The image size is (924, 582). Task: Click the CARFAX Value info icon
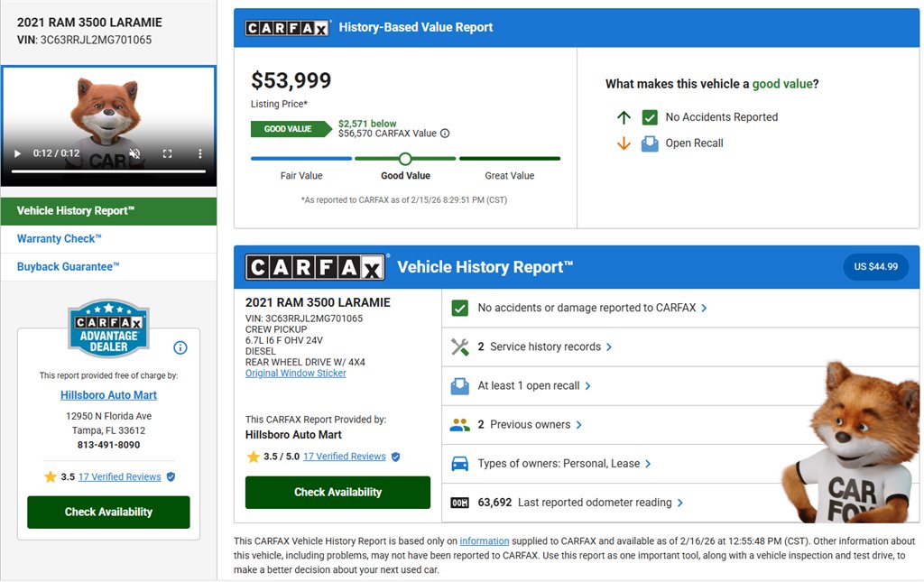[445, 134]
